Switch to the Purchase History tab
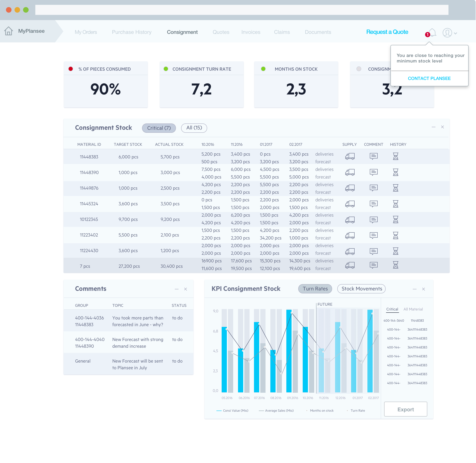The width and height of the screenshot is (476, 463). (131, 32)
